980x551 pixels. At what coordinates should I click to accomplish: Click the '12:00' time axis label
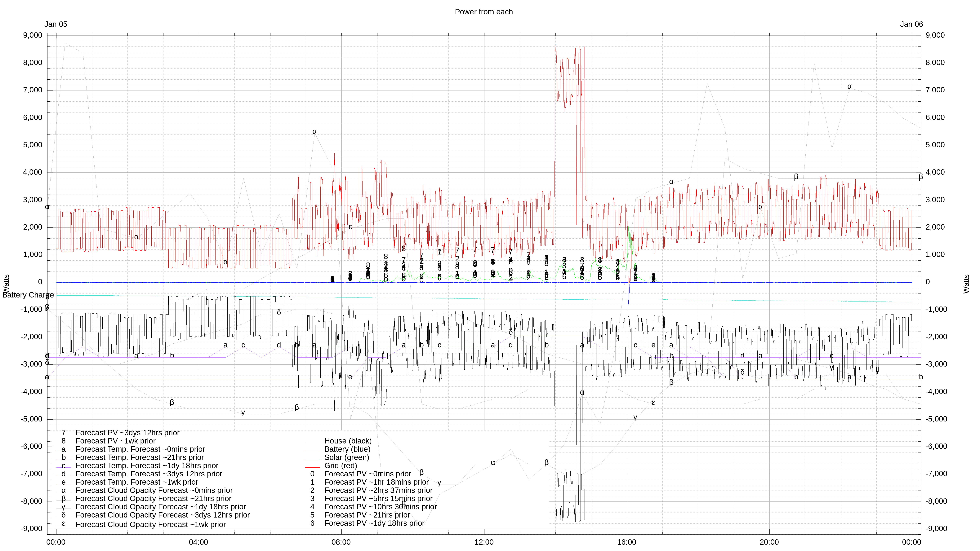pos(484,542)
